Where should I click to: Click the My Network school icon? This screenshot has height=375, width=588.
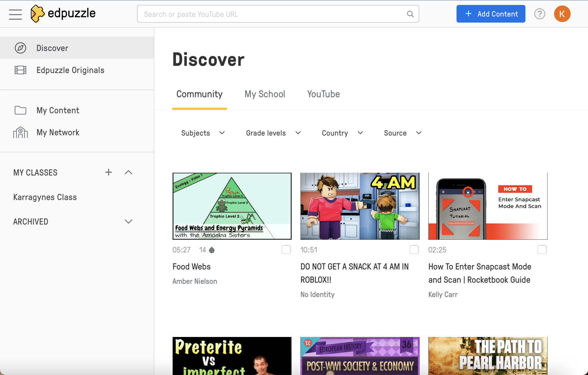(20, 132)
